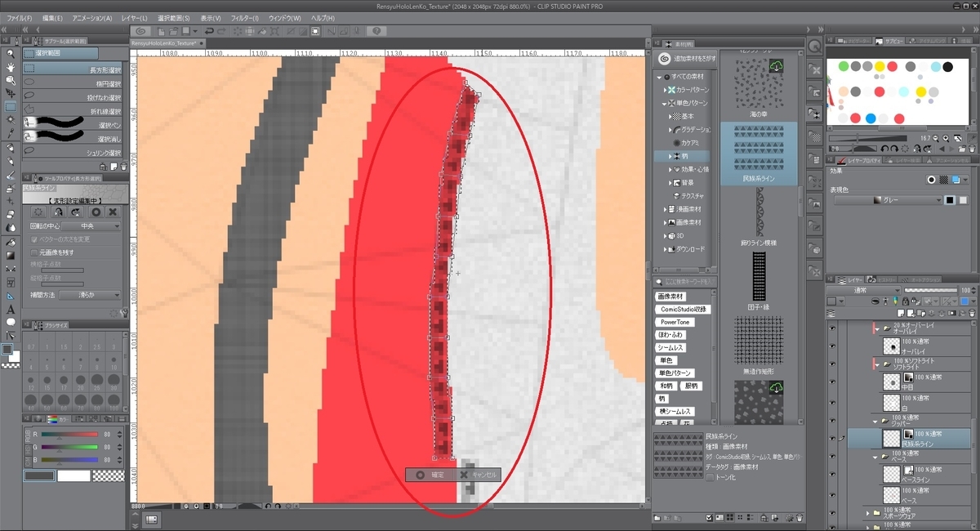Hide the ジッパー folder via eye icon
This screenshot has height=531, width=980.
(833, 422)
